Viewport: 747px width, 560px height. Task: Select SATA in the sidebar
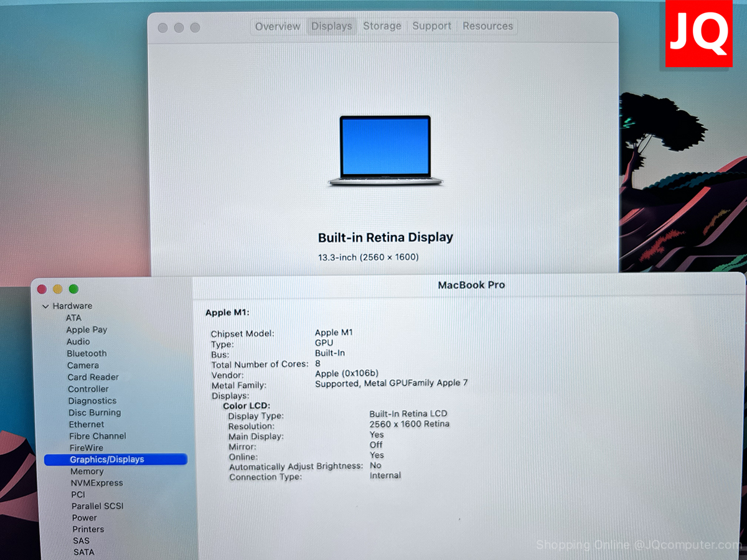pos(83,552)
